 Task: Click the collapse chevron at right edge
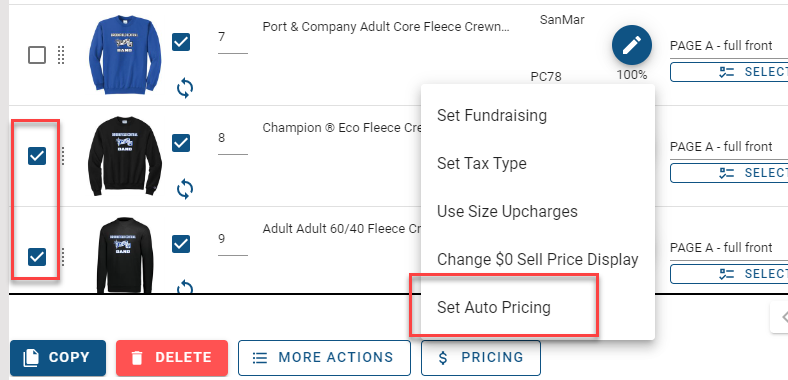780,317
